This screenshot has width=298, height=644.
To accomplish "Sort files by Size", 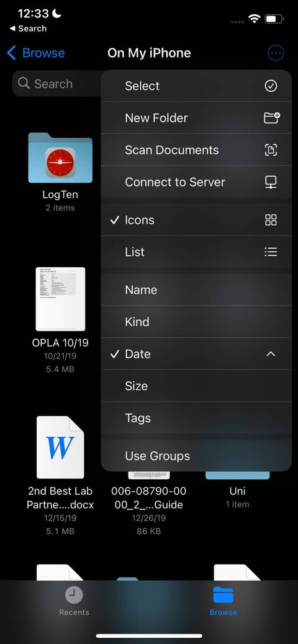I will [x=196, y=386].
